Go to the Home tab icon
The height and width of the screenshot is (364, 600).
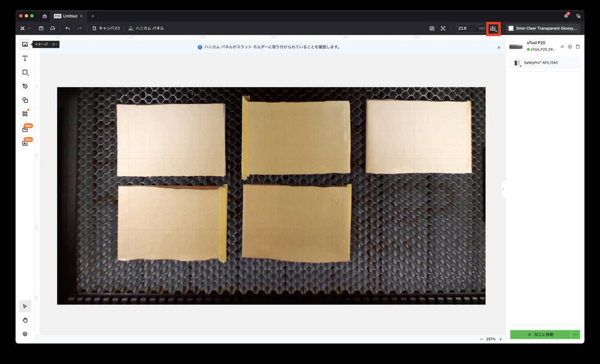[44, 16]
